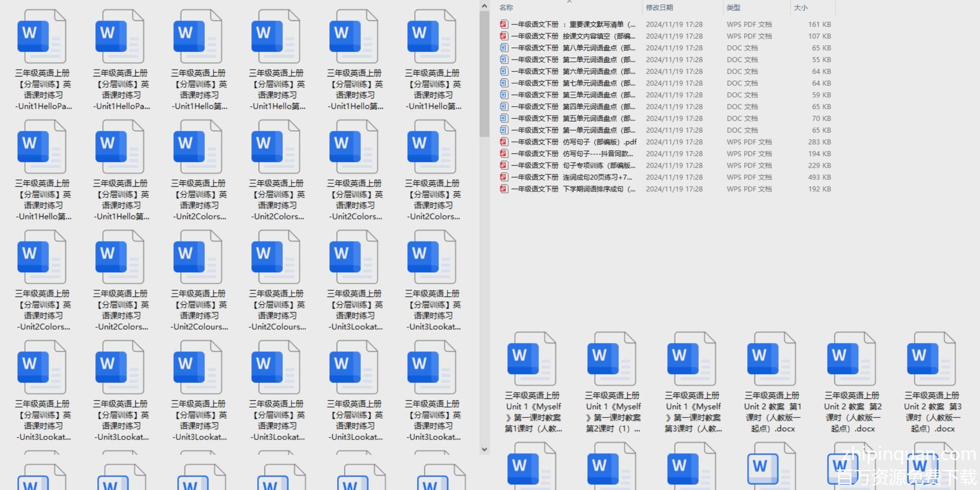Viewport: 980px width, 490px height.
Task: Click the vertical scrollbar thumb
Action: [x=484, y=73]
